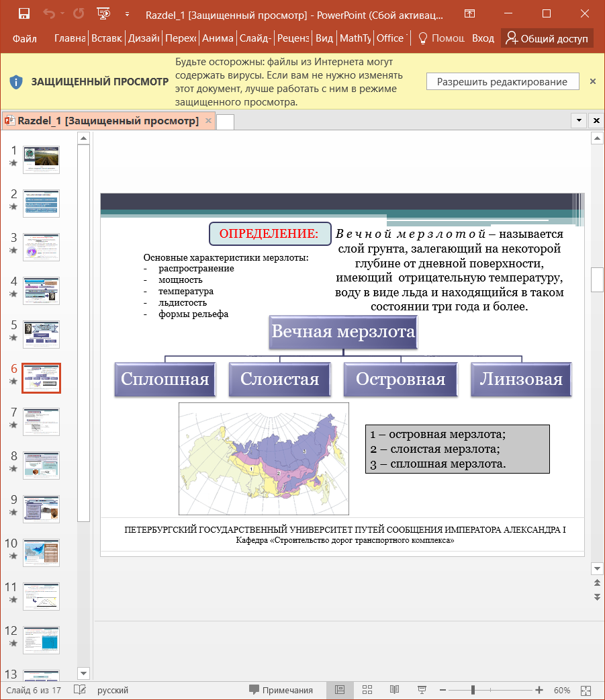This screenshot has height=700, width=605.
Task: Select slide 5 thumbnail
Action: click(x=41, y=335)
